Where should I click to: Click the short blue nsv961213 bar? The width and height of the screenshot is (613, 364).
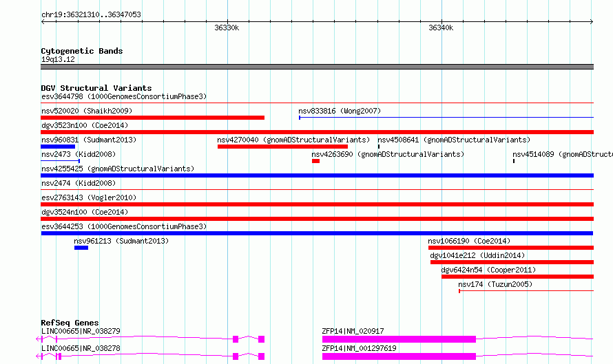click(x=81, y=248)
